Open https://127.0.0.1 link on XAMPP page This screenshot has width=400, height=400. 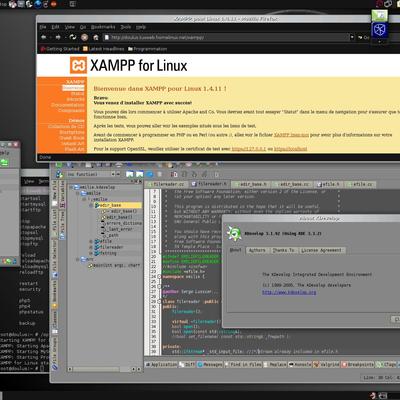[x=249, y=149]
